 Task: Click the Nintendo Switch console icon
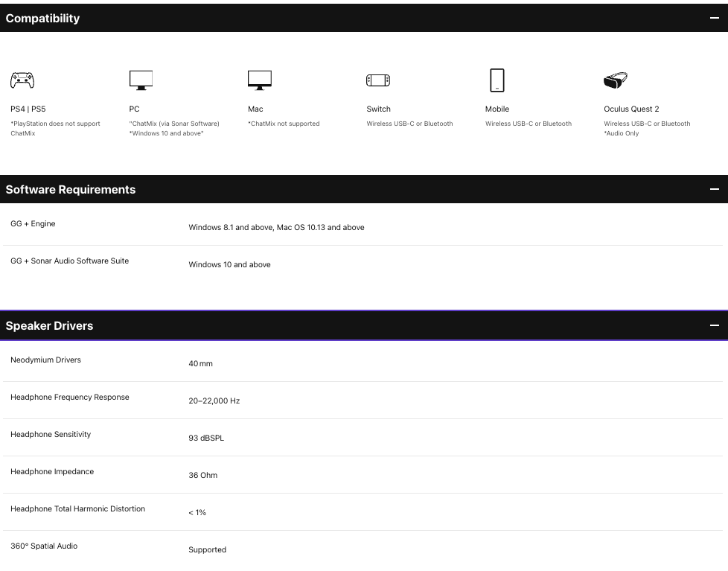[x=378, y=80]
